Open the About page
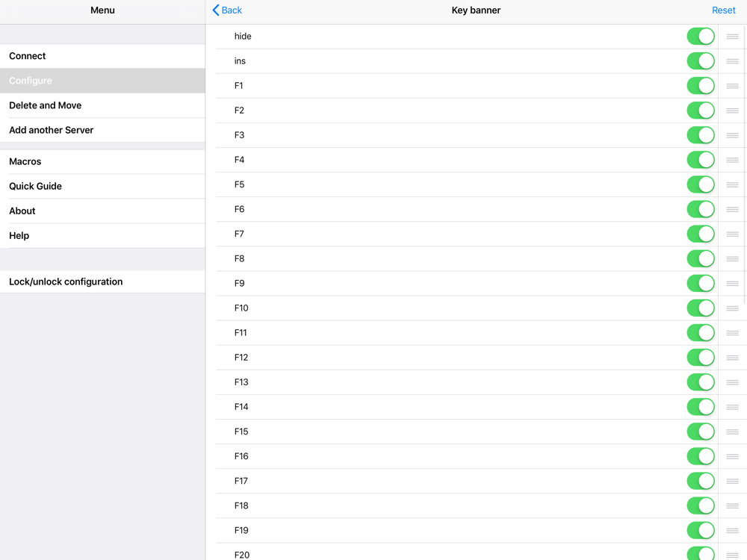This screenshot has height=560, width=747. 102,211
